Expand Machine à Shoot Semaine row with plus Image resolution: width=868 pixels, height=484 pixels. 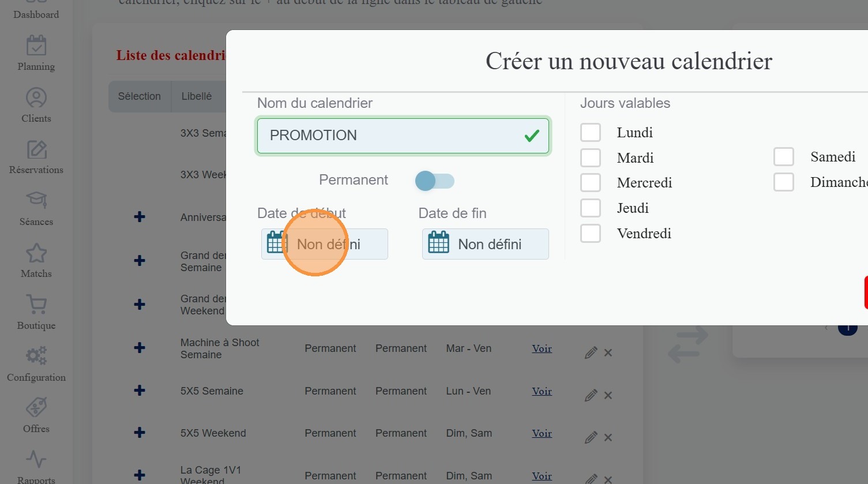pos(140,348)
